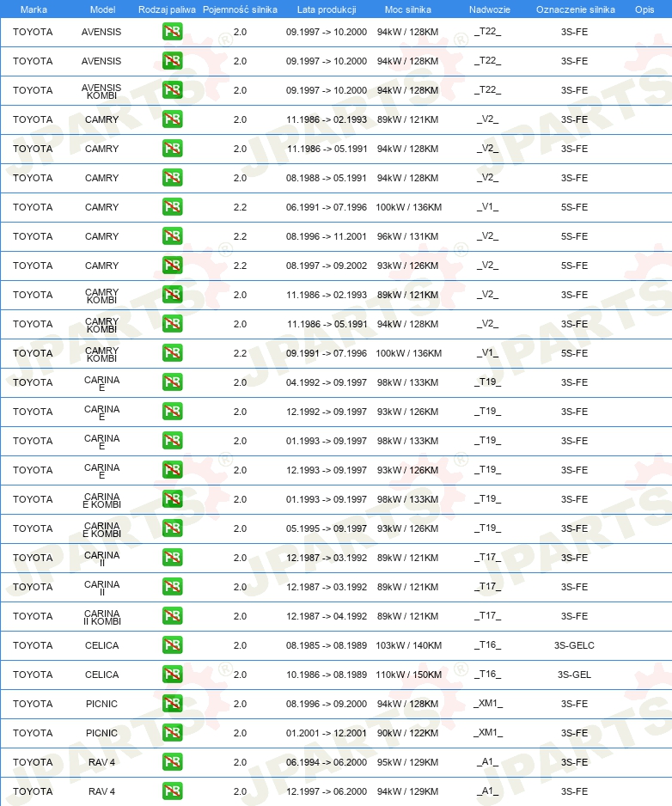This screenshot has height=806, width=672.
Task: Select the CARINA II KOMBI model cell
Action: click(101, 617)
